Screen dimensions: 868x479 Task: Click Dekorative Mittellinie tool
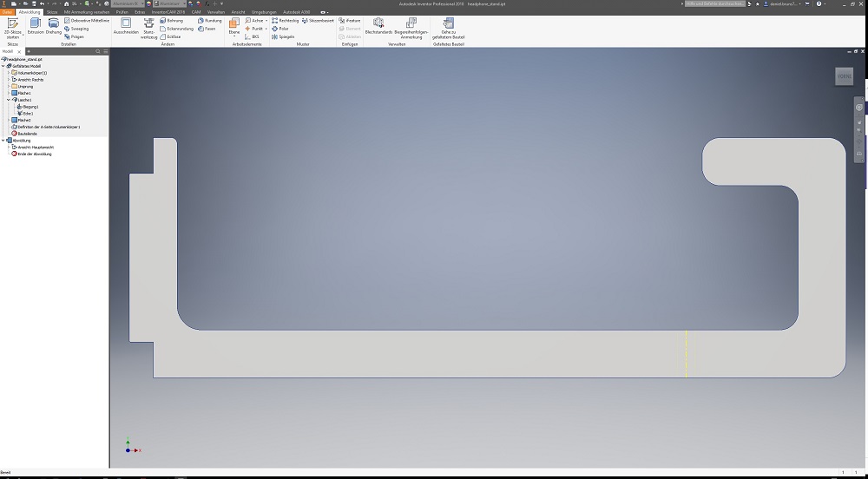(87, 21)
